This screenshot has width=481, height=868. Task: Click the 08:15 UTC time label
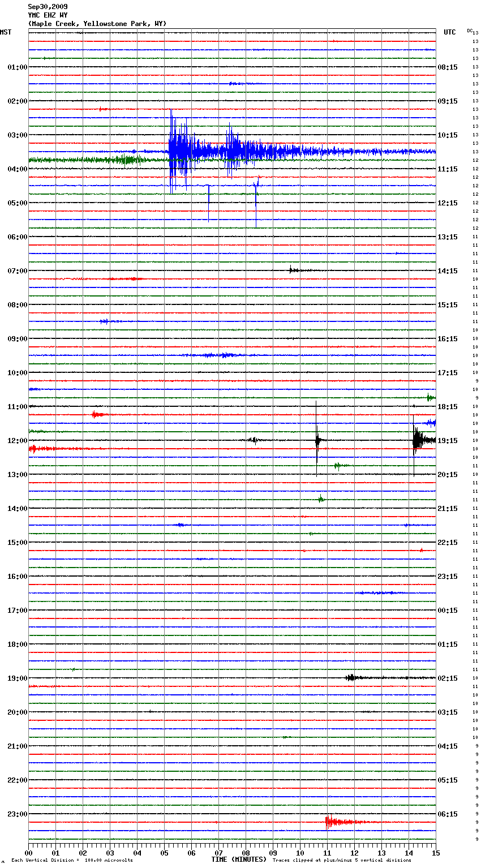click(448, 67)
